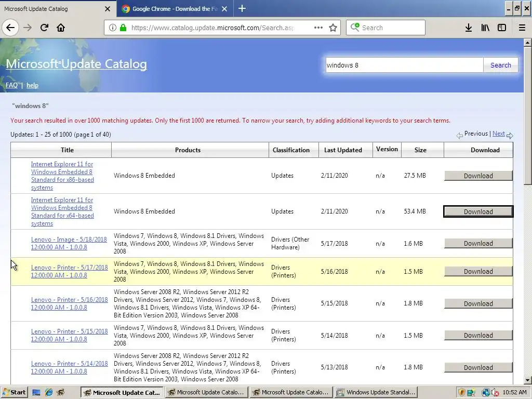This screenshot has height=399, width=532.
Task: Sort by Size column header
Action: [420, 150]
